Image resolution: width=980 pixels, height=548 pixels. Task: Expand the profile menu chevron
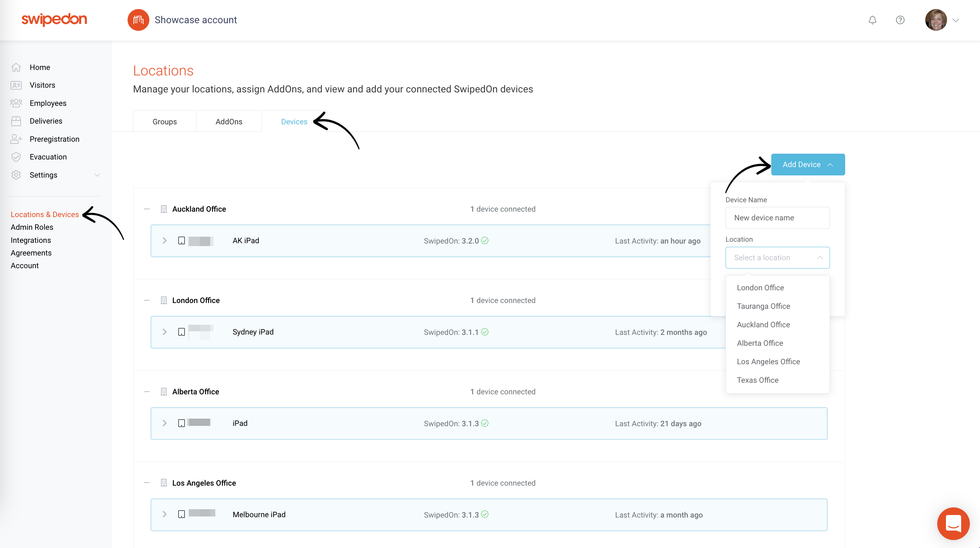[x=956, y=20]
